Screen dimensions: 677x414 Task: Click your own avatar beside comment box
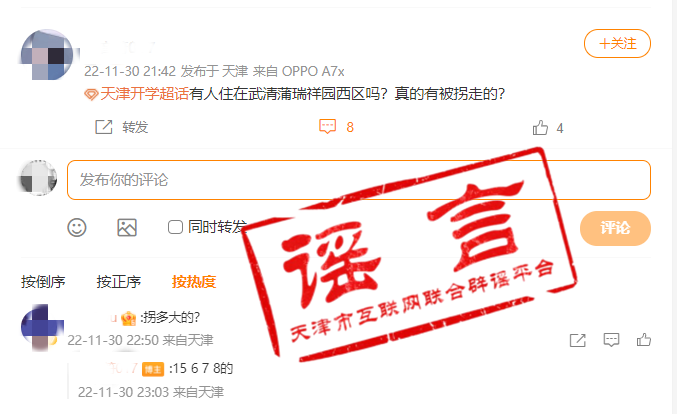(39, 178)
